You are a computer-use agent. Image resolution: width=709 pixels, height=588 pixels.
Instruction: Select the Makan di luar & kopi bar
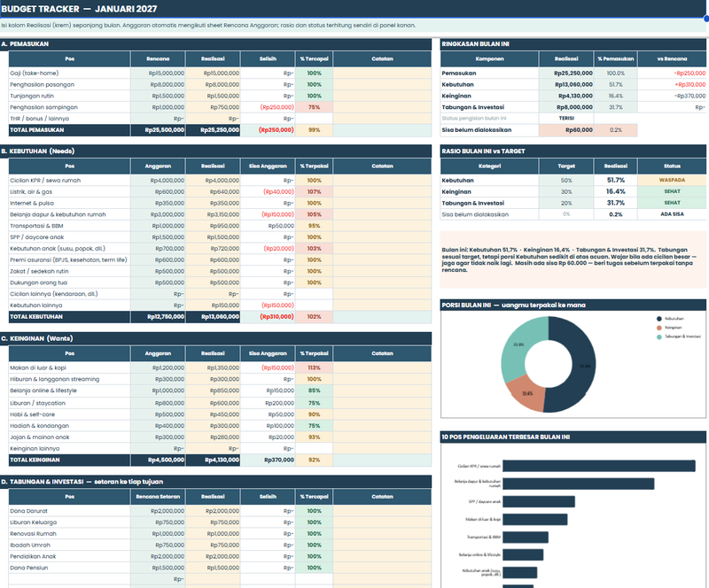click(x=535, y=519)
